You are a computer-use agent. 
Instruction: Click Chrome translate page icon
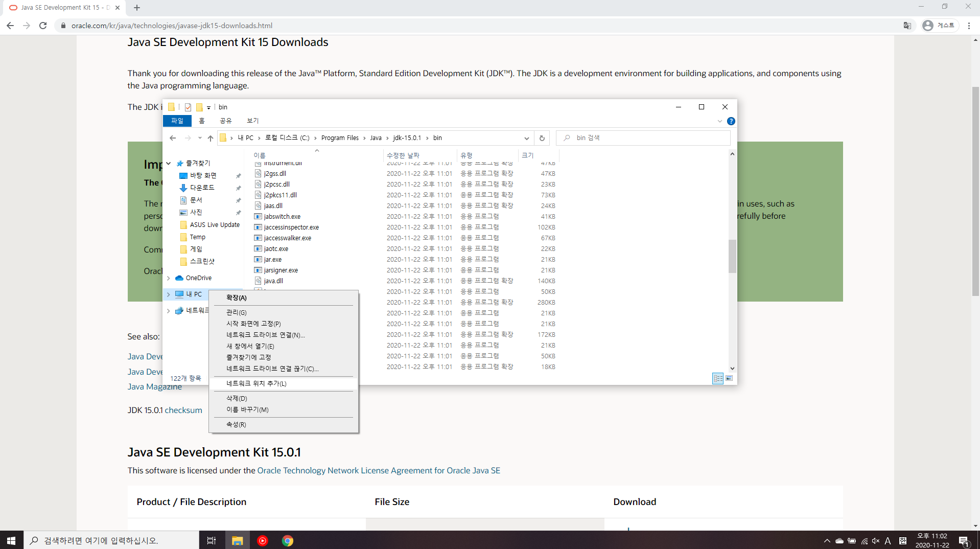(907, 26)
